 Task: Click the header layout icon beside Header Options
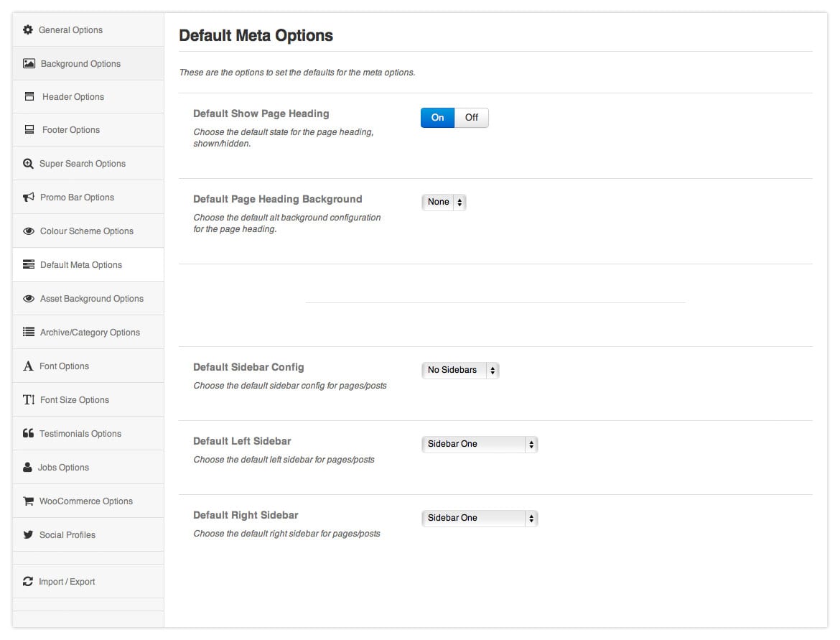[x=29, y=97]
